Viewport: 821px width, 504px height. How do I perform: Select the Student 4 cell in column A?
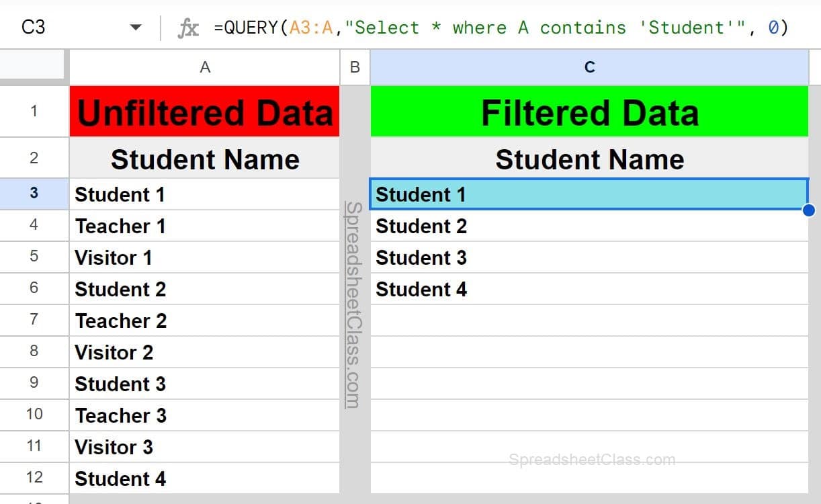(205, 478)
